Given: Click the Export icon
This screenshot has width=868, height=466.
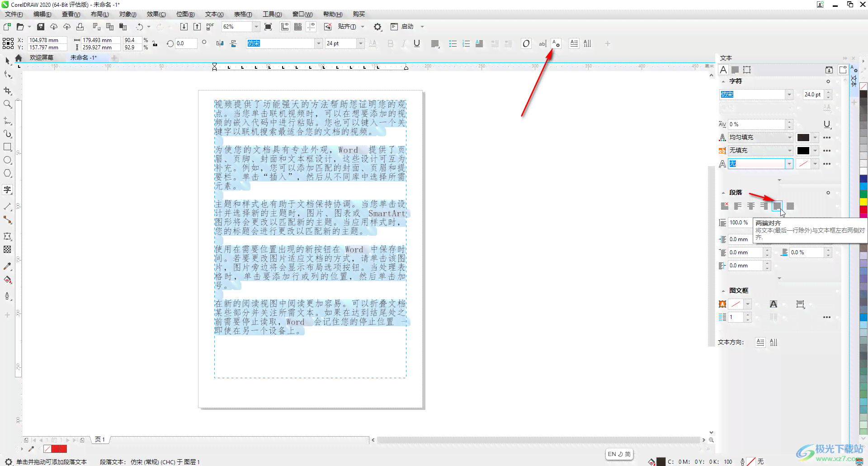Looking at the screenshot, I should point(197,27).
